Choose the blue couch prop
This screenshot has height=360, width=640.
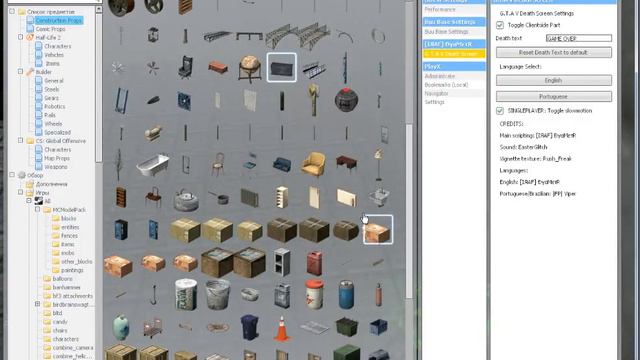point(282,164)
